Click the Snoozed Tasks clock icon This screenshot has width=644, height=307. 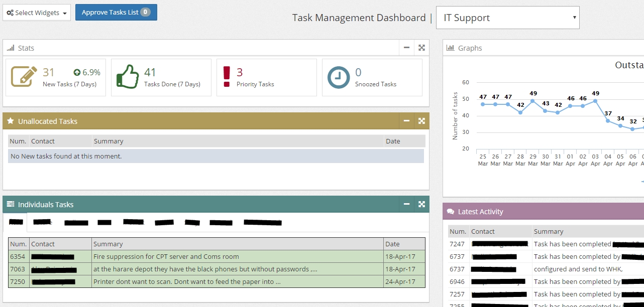339,77
